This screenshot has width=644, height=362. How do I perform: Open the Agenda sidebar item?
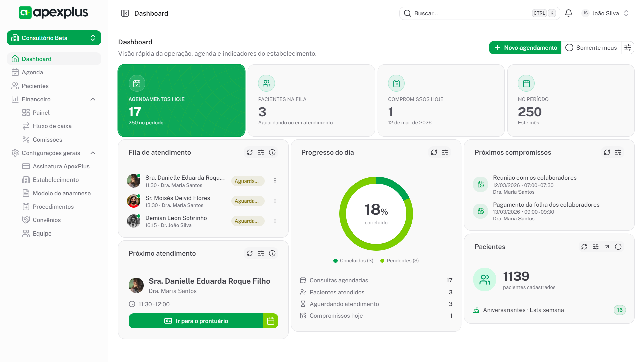32,72
